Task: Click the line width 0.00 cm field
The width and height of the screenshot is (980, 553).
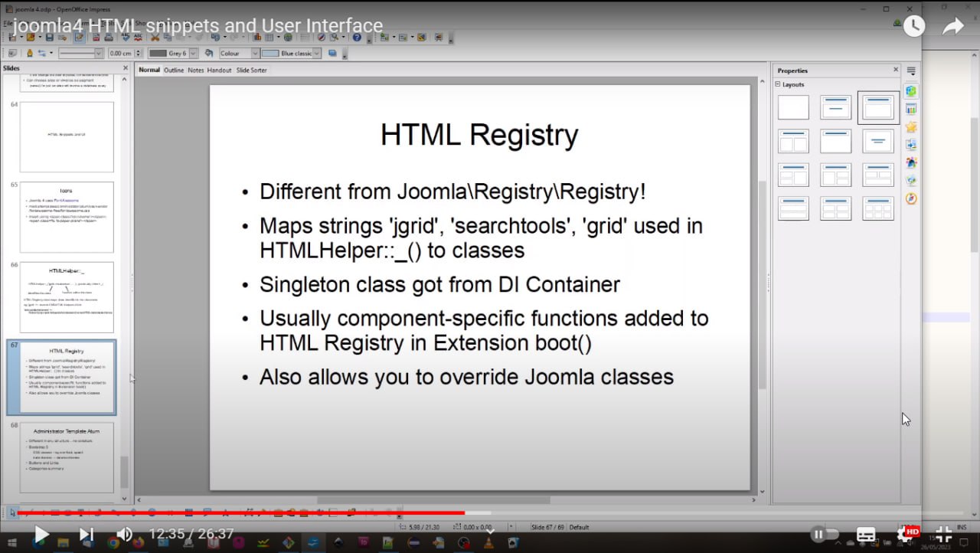Action: [120, 54]
